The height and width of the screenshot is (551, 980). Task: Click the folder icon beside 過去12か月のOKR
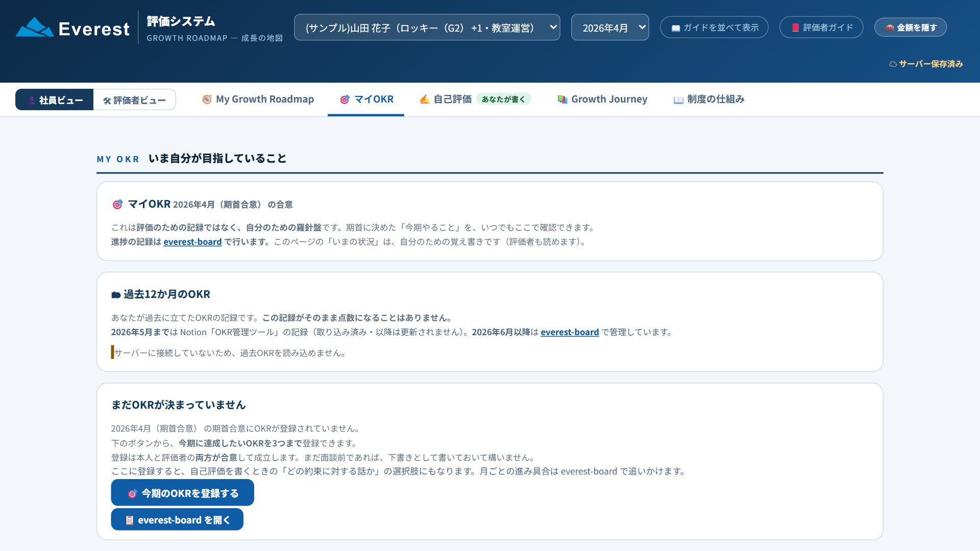pos(116,295)
